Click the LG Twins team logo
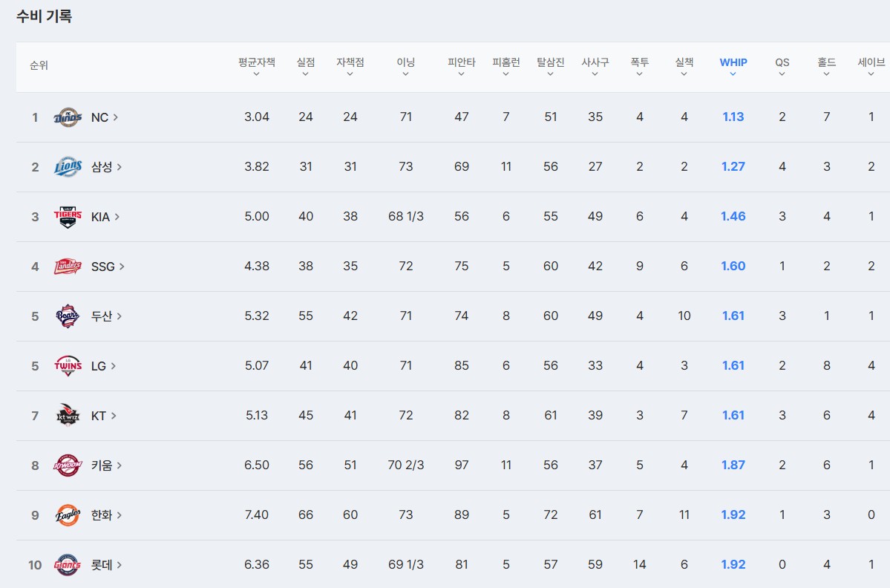The width and height of the screenshot is (890, 588). (x=68, y=366)
